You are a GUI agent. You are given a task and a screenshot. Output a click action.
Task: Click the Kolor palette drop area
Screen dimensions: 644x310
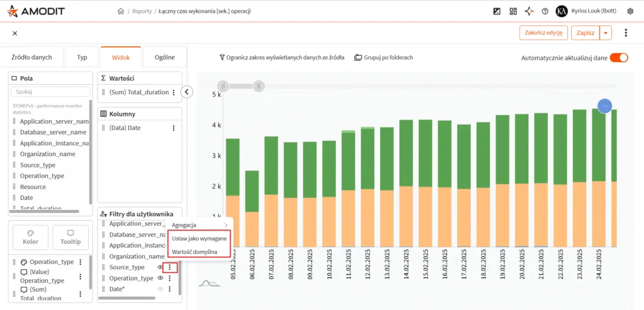point(30,237)
